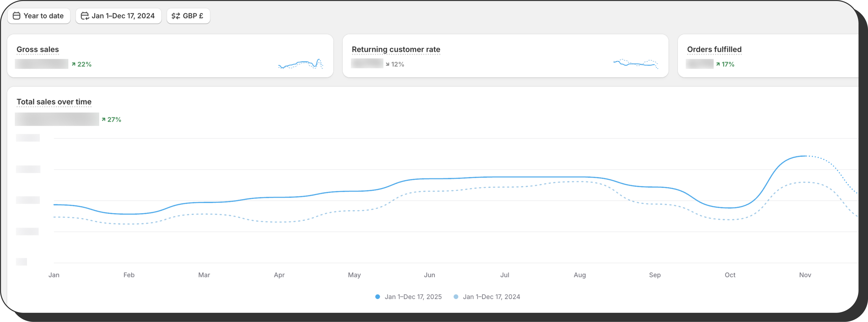868x322 pixels.
Task: Click dark blue 2025 legend color dot
Action: pos(377,297)
